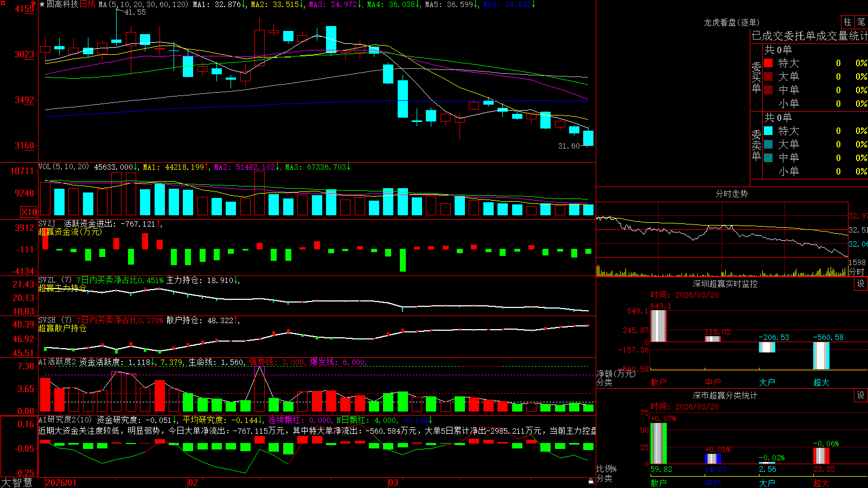Click red 特大 swatch in 委买单
Viewport: 868px width, 488px height.
click(768, 63)
